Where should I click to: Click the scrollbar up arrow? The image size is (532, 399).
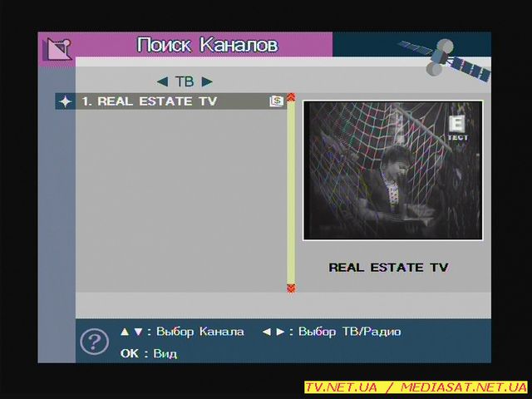(291, 97)
